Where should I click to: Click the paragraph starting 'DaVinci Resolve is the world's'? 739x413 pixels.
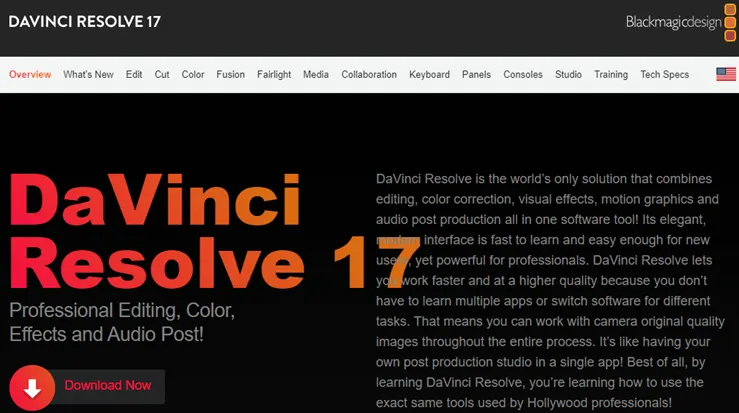[x=550, y=290]
